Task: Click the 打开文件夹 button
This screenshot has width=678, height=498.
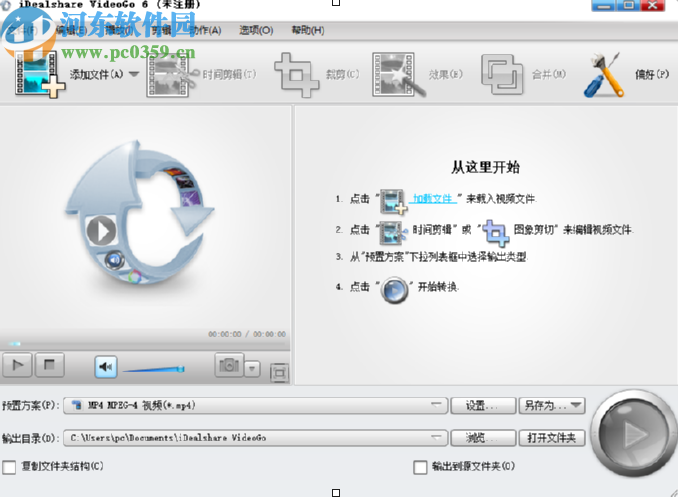Action: coord(552,438)
